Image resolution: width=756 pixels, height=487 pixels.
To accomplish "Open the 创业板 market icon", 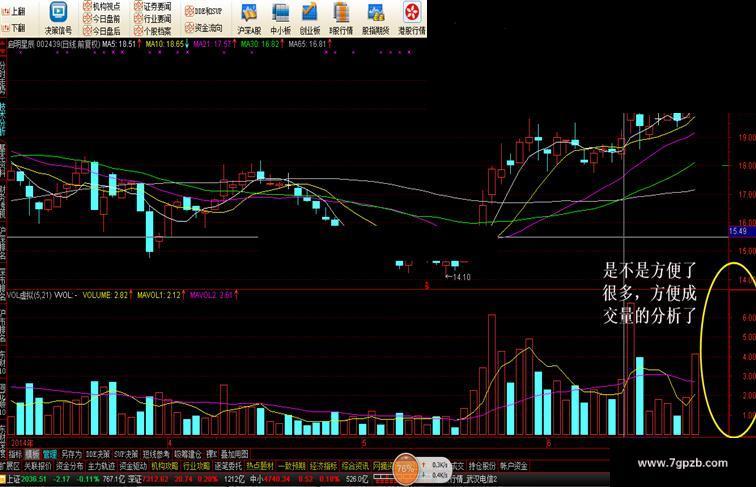I will pyautogui.click(x=310, y=13).
